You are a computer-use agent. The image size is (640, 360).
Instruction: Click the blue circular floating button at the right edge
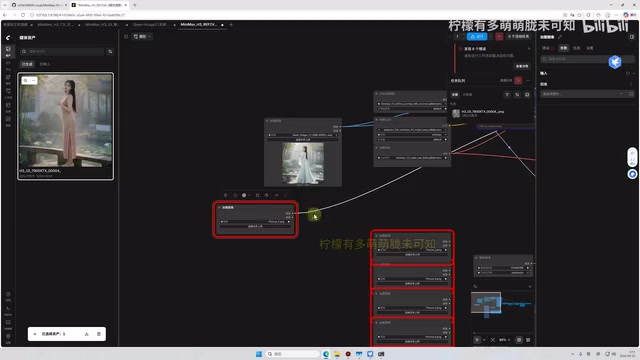point(632,174)
